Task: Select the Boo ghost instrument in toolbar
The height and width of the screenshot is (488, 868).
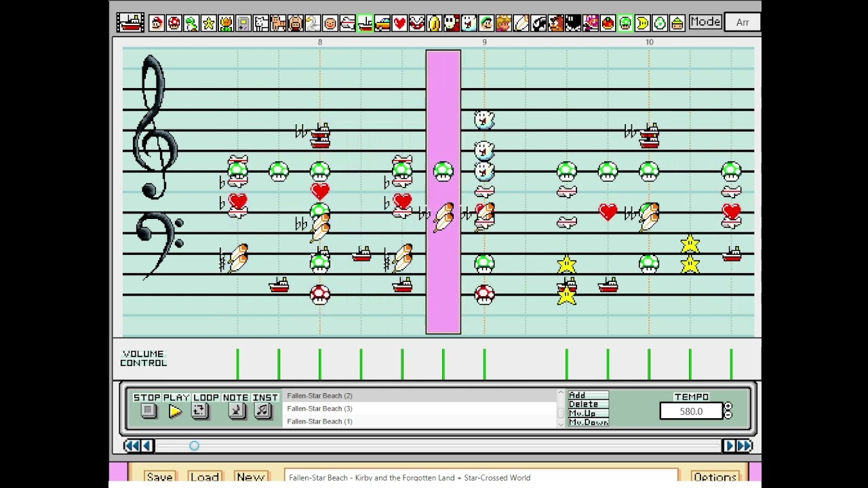Action: [x=469, y=23]
